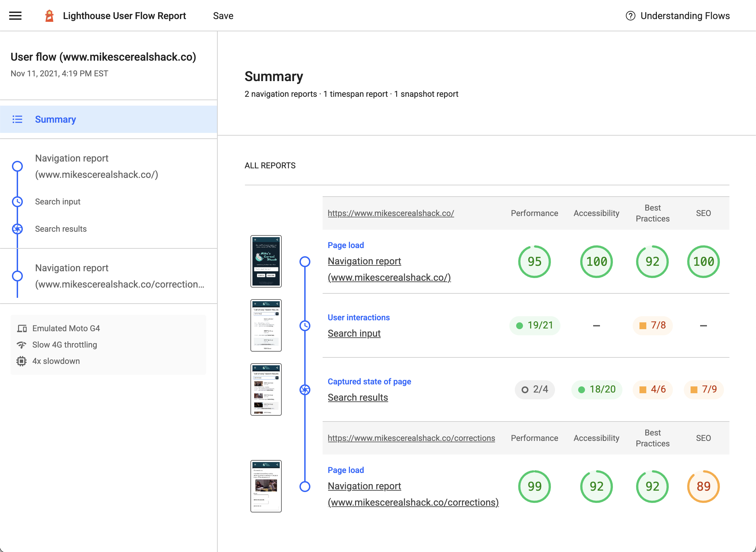The image size is (756, 552).
Task: Open Search results Best Practices fraction 4/6
Action: click(652, 389)
